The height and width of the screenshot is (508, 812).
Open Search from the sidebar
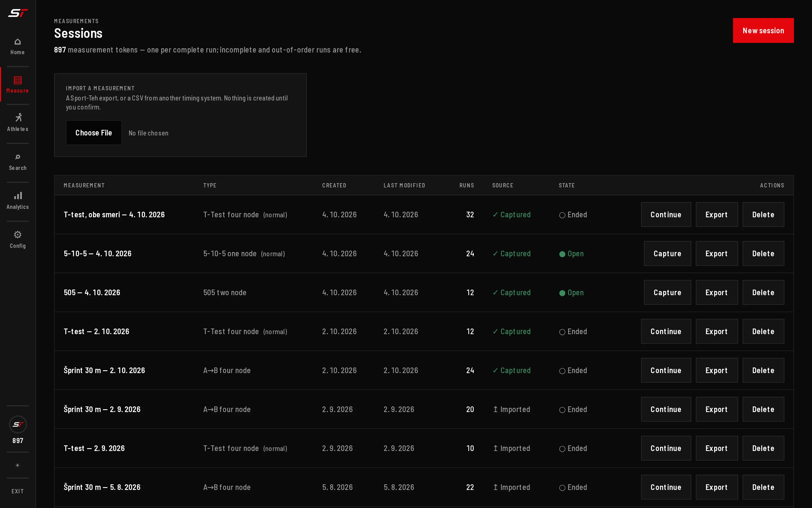[18, 162]
